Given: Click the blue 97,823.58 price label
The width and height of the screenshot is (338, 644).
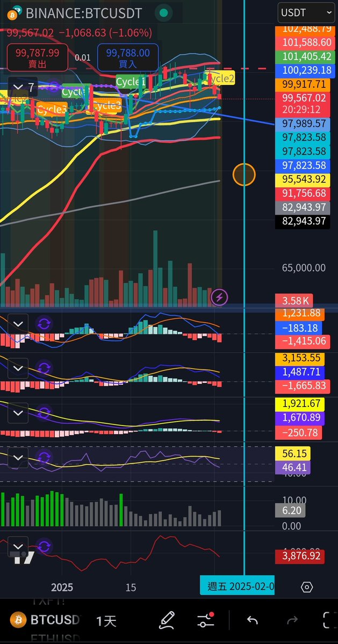Looking at the screenshot, I should point(303,165).
